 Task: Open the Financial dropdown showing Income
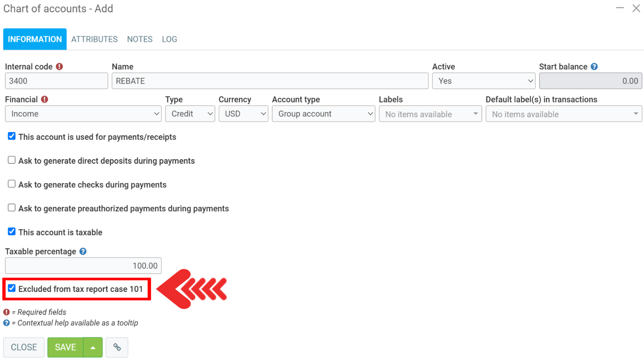pos(83,114)
